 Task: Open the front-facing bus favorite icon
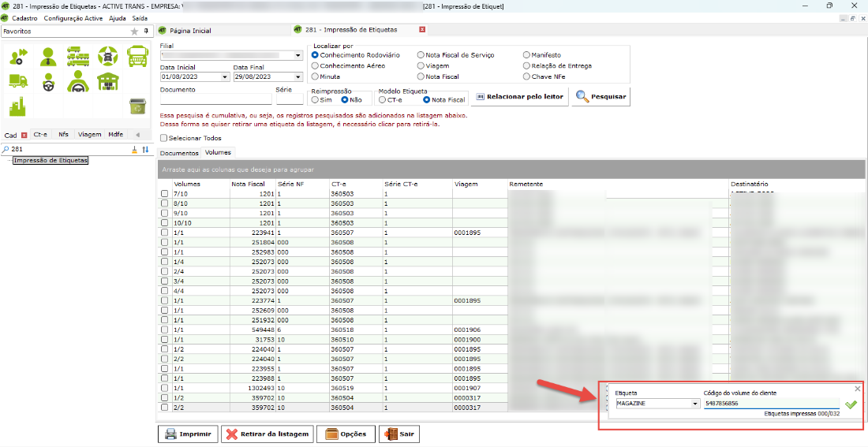137,56
